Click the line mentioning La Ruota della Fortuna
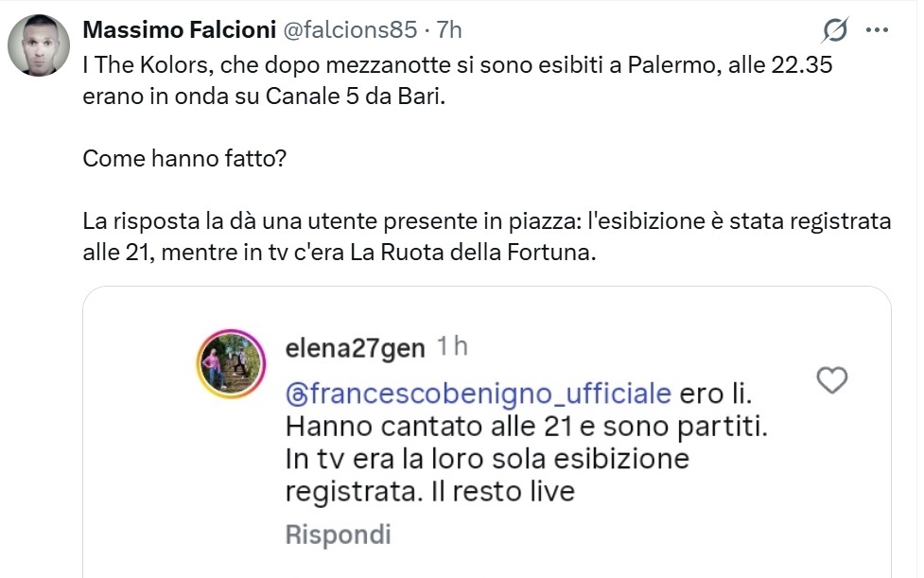This screenshot has height=578, width=924. point(341,254)
